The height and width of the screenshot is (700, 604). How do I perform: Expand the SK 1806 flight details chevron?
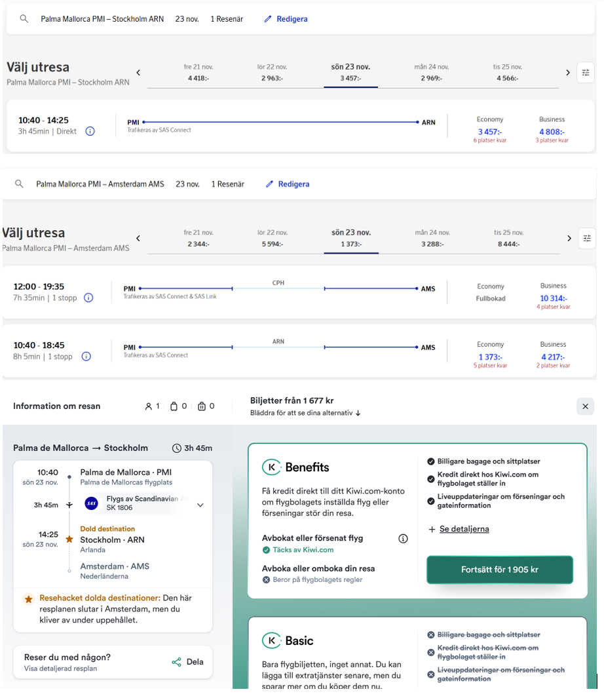(200, 505)
